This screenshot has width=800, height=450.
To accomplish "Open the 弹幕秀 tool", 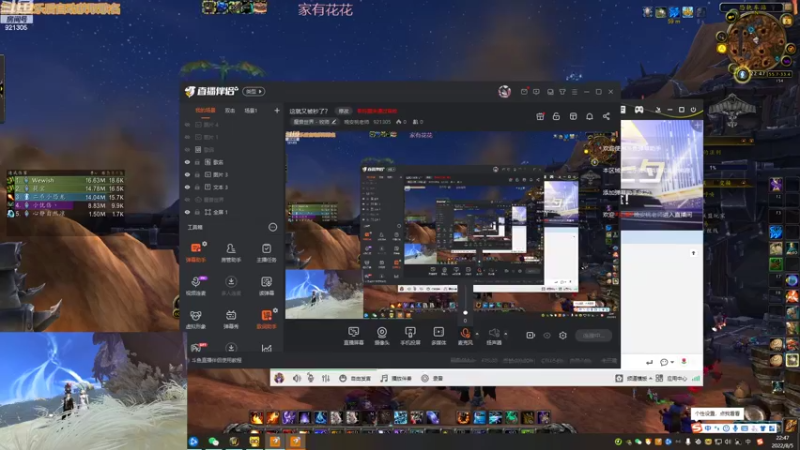I will [x=231, y=319].
